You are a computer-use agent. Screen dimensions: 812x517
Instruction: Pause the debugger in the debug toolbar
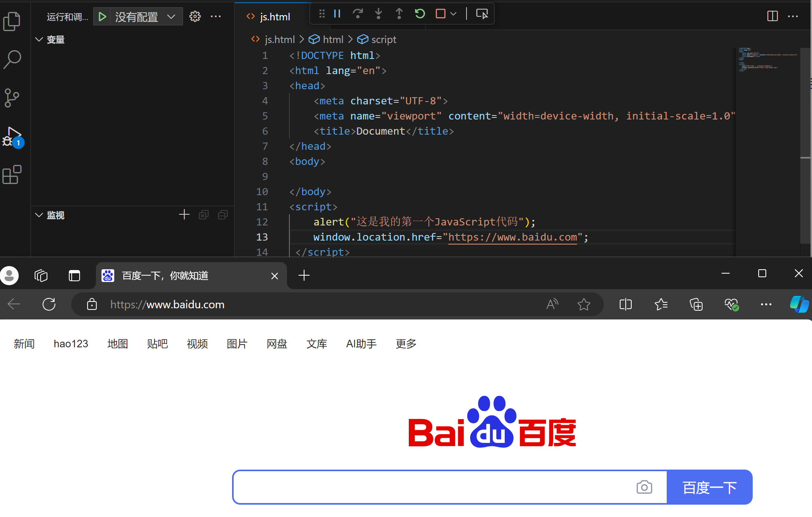click(337, 14)
